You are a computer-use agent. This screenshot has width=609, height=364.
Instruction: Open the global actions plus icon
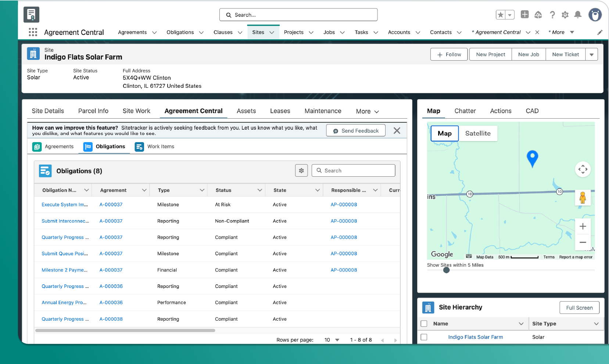click(x=525, y=14)
